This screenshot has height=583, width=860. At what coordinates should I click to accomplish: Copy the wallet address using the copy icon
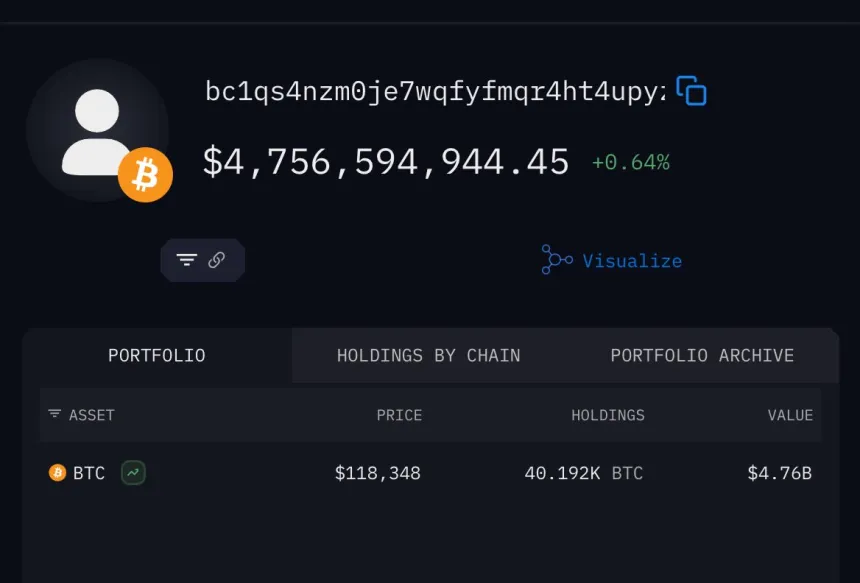[692, 90]
